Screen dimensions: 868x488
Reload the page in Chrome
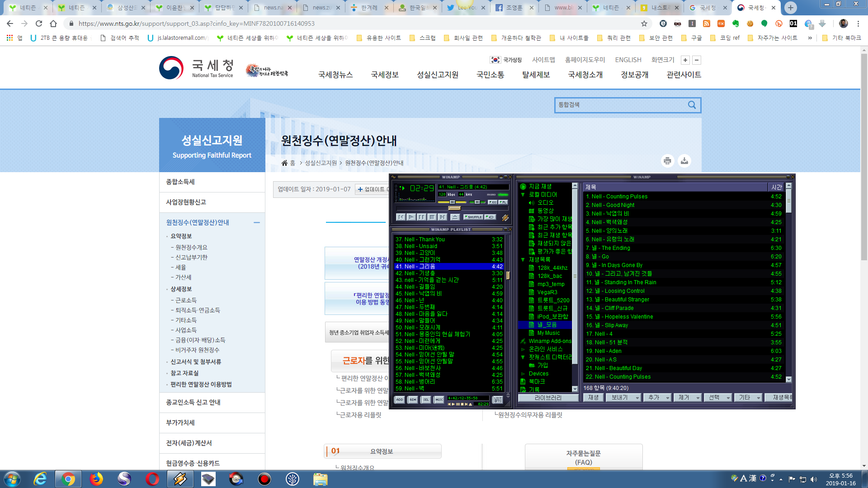(x=39, y=23)
